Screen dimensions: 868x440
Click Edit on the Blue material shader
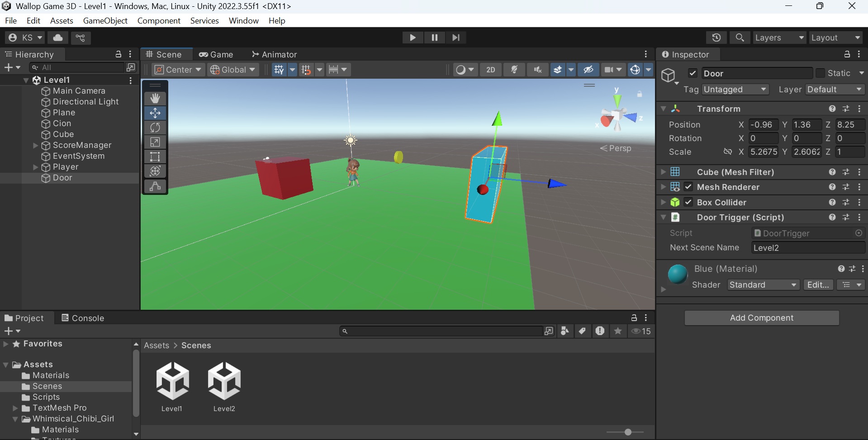(x=818, y=284)
